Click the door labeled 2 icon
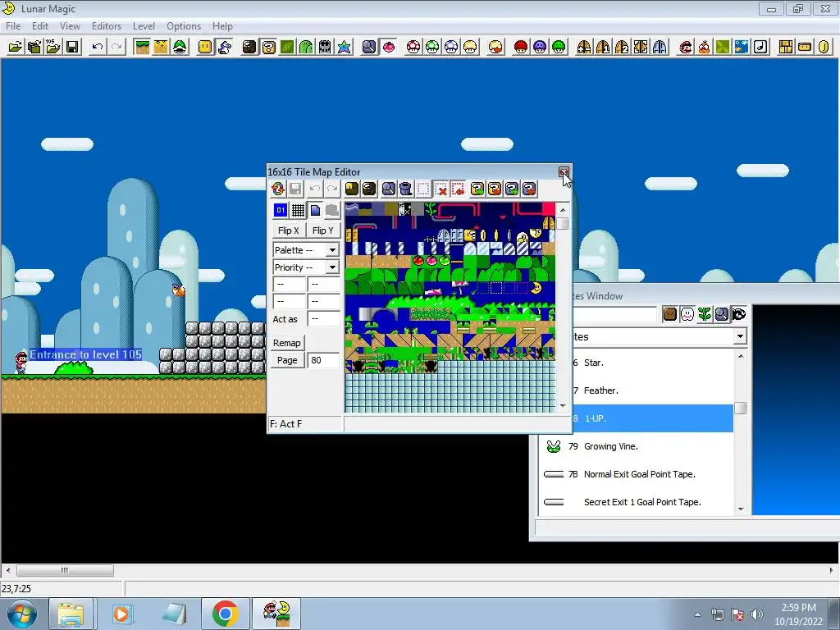 [622, 47]
